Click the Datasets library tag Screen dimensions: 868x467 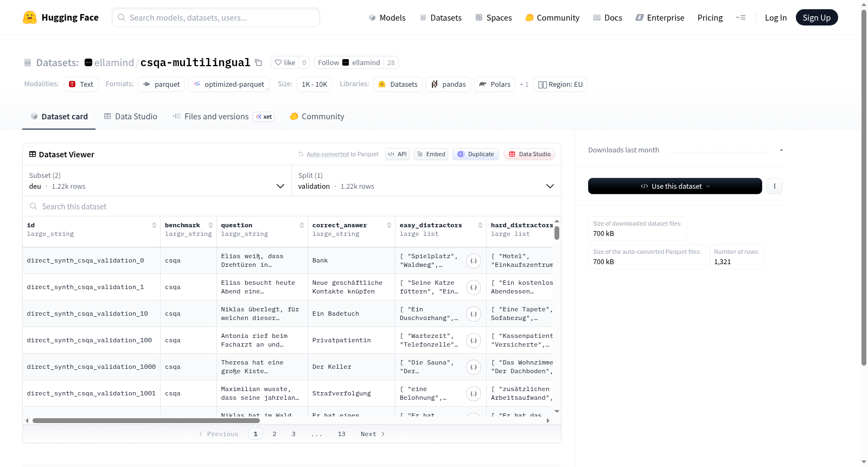398,84
